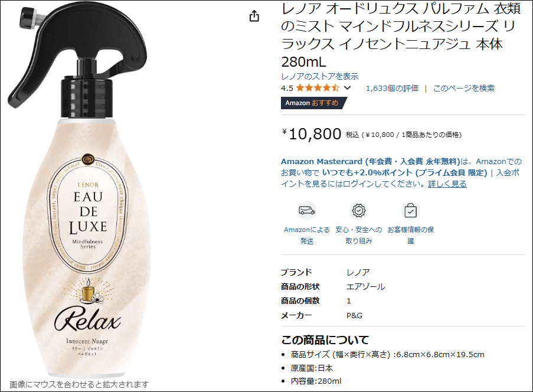Click the Amazon おすすめ badge
533x392 pixels.
point(313,103)
